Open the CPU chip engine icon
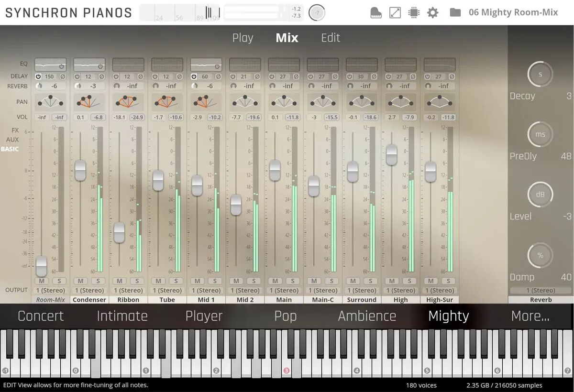574x392 pixels. click(x=414, y=13)
